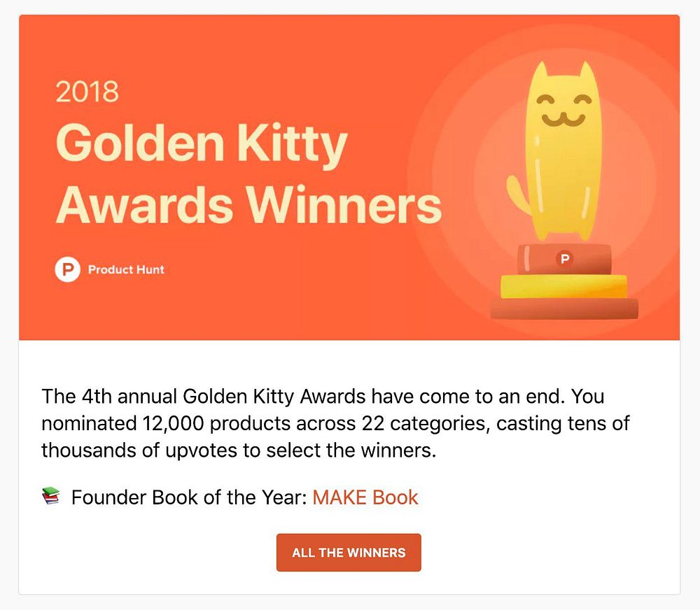
Task: Click the Product Hunt brand name text
Action: coord(126,269)
